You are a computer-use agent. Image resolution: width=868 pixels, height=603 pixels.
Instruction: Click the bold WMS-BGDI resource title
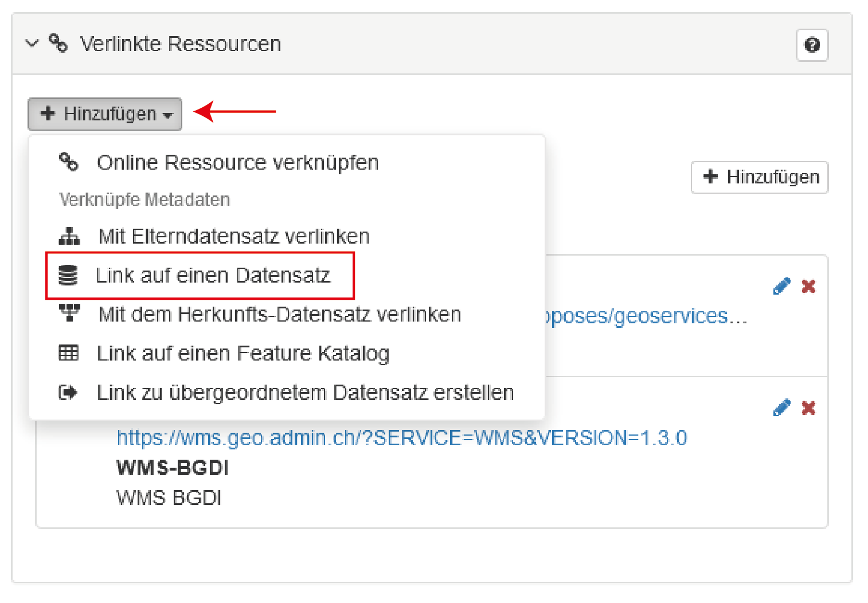[173, 468]
